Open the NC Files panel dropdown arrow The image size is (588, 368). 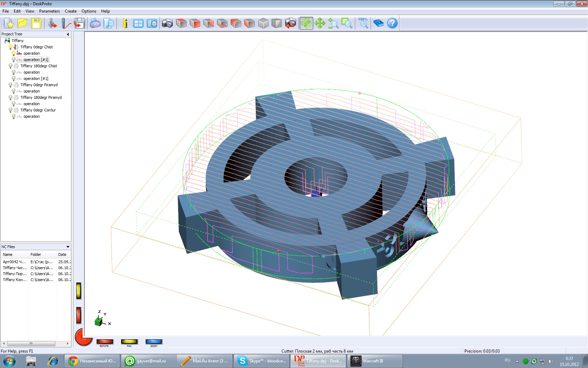pos(68,247)
